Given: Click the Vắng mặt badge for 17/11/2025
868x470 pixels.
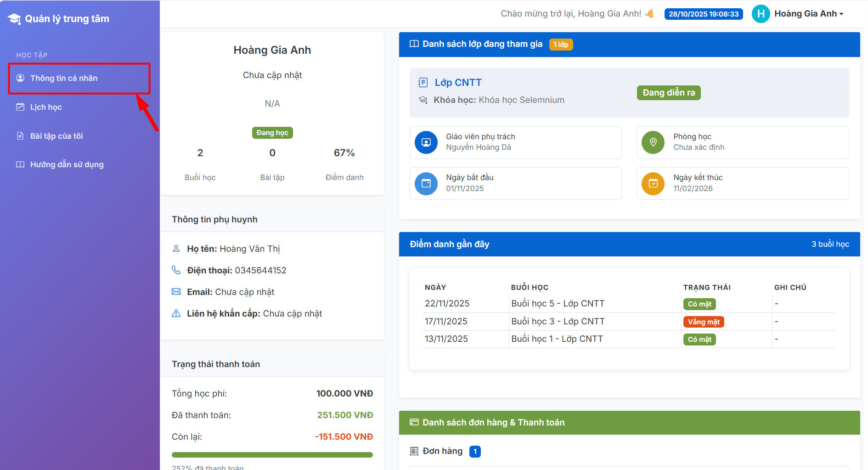Looking at the screenshot, I should click(x=703, y=322).
